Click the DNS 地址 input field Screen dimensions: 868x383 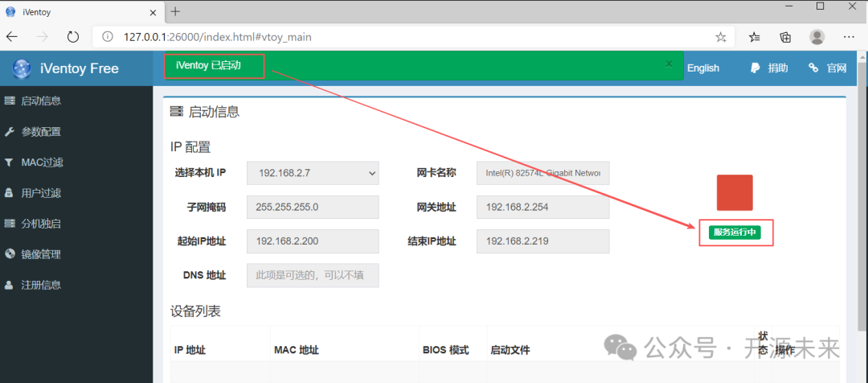pyautogui.click(x=313, y=275)
